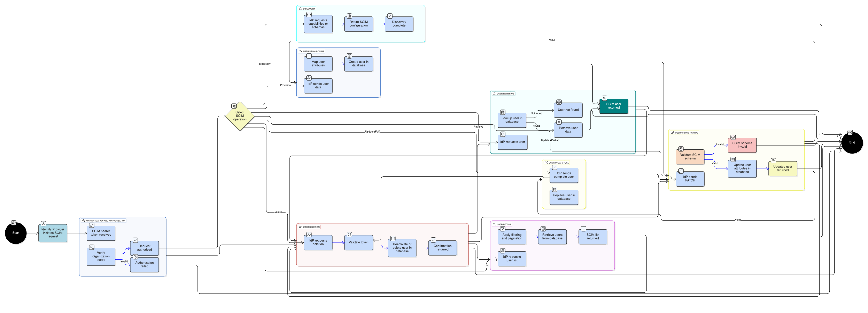Click the check icon on the End node
868x313 pixels.
pos(850,133)
